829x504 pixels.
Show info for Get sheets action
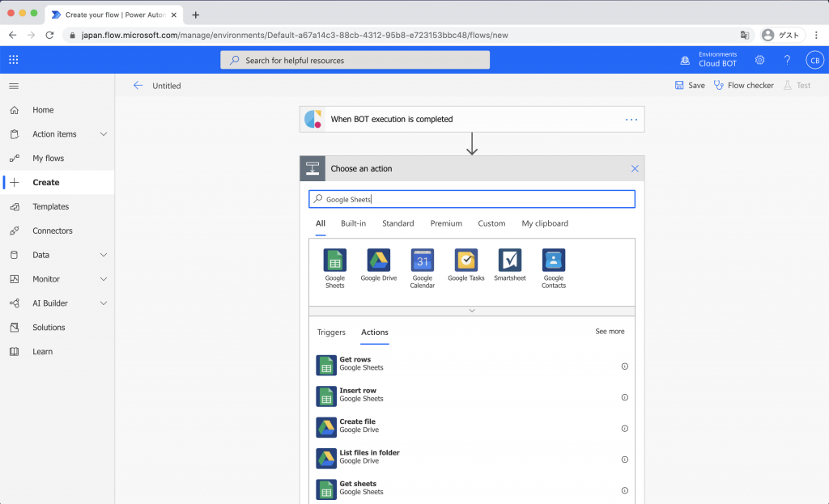(624, 491)
